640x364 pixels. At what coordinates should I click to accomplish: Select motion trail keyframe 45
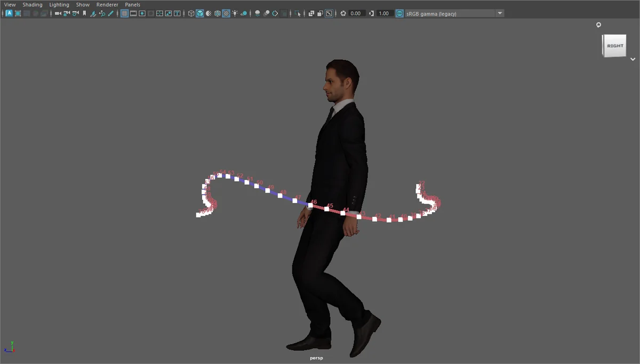[x=327, y=208]
